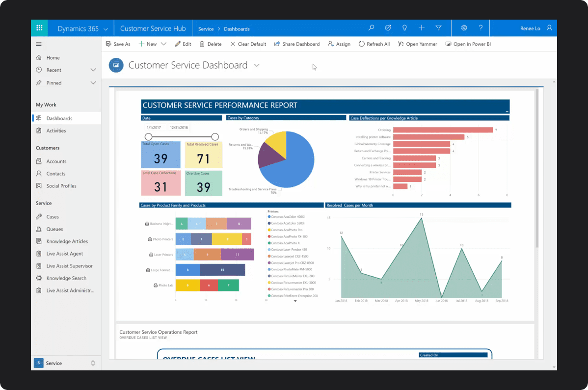
Task: Click the user profile icon
Action: point(549,28)
